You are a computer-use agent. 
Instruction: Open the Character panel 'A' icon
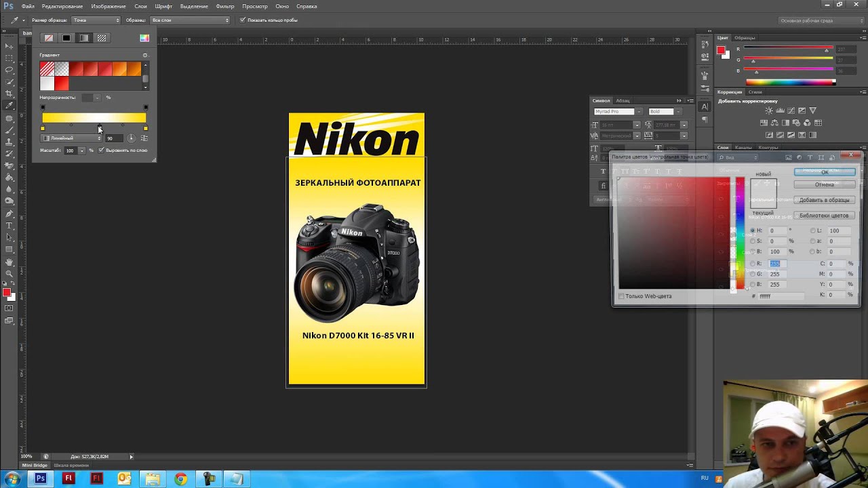point(705,106)
